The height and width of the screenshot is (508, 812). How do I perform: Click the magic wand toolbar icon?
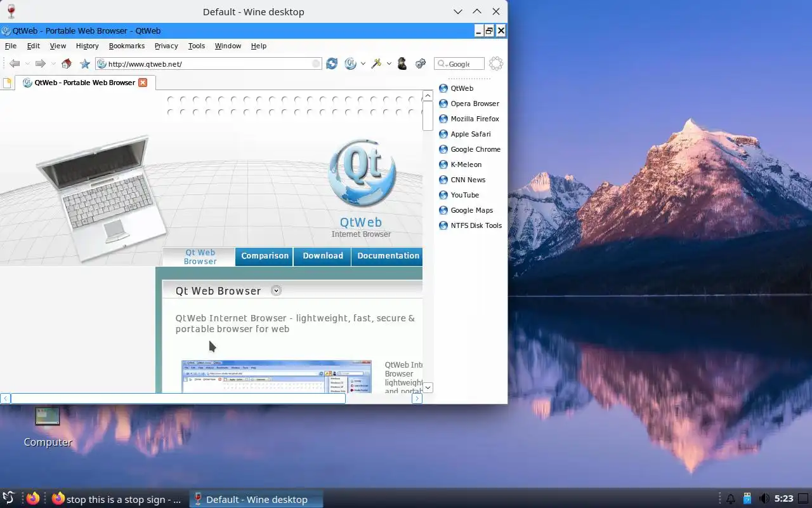pos(376,63)
